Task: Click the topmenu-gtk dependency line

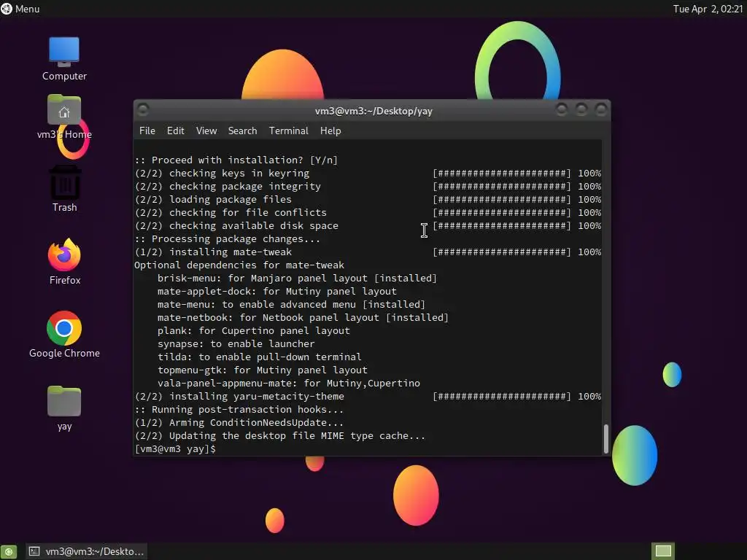Action: [263, 370]
